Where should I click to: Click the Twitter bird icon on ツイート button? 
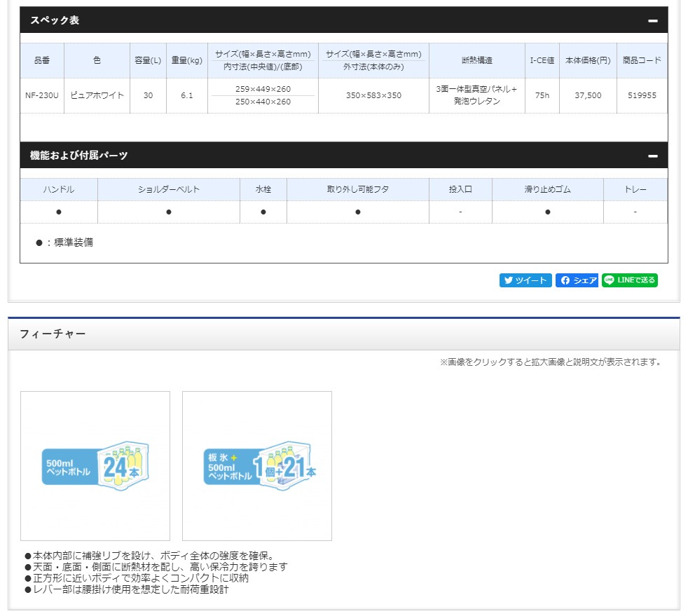(x=508, y=280)
